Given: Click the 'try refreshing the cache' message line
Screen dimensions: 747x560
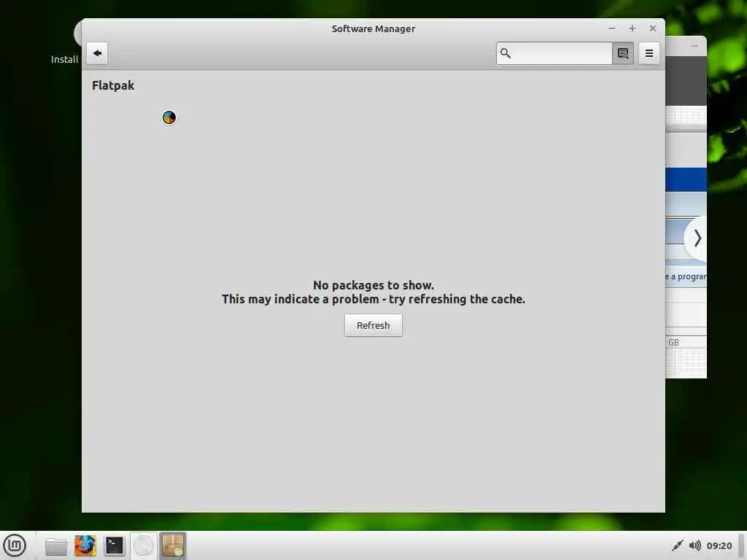Looking at the screenshot, I should [x=373, y=299].
